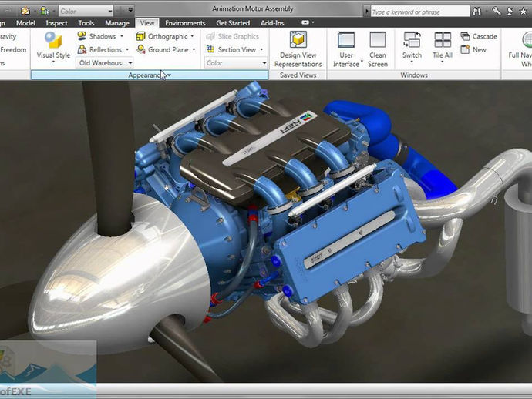Select the View tab
This screenshot has height=399, width=532.
coord(147,23)
